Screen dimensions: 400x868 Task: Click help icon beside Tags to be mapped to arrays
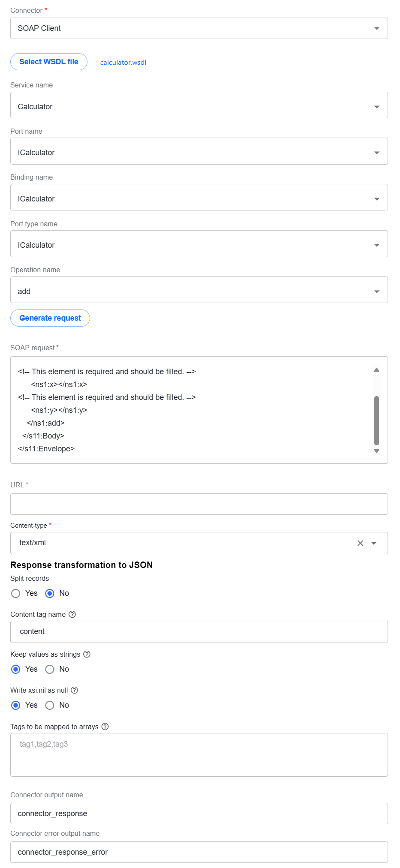tap(105, 727)
